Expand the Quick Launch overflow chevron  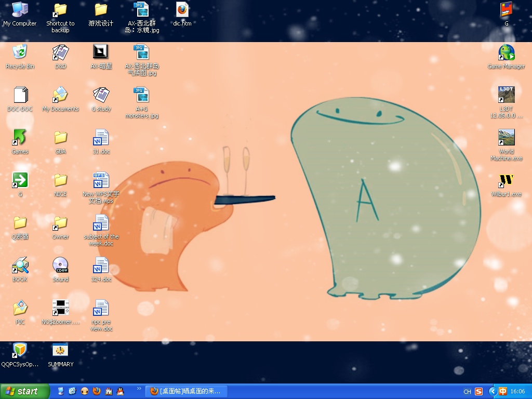coord(139,389)
